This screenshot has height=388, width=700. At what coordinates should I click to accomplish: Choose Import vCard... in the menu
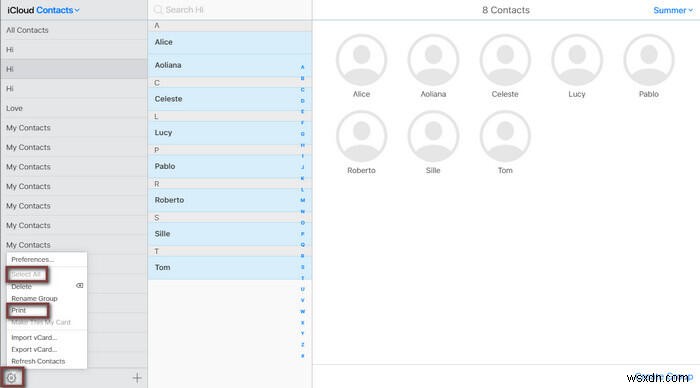47,338
